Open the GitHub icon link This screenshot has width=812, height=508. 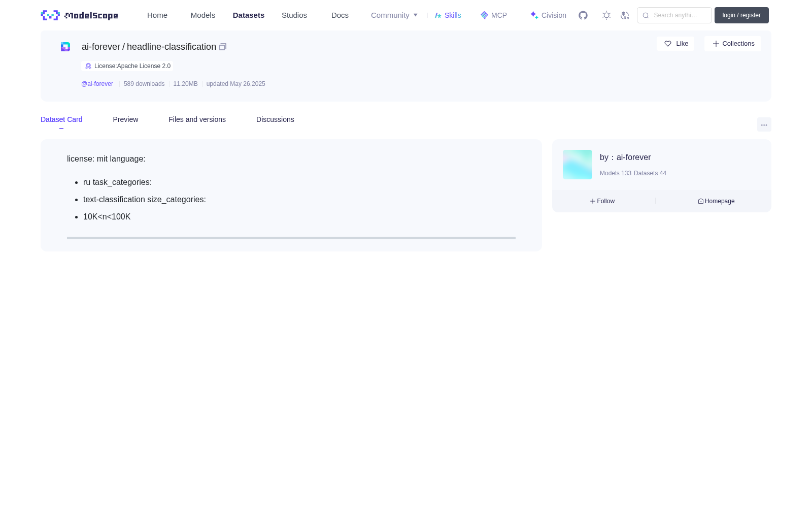coord(583,15)
